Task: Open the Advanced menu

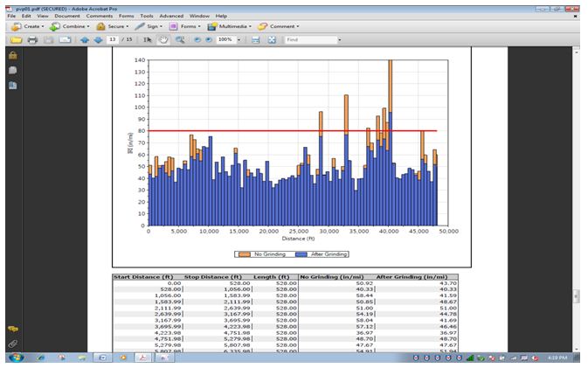Action: click(171, 16)
